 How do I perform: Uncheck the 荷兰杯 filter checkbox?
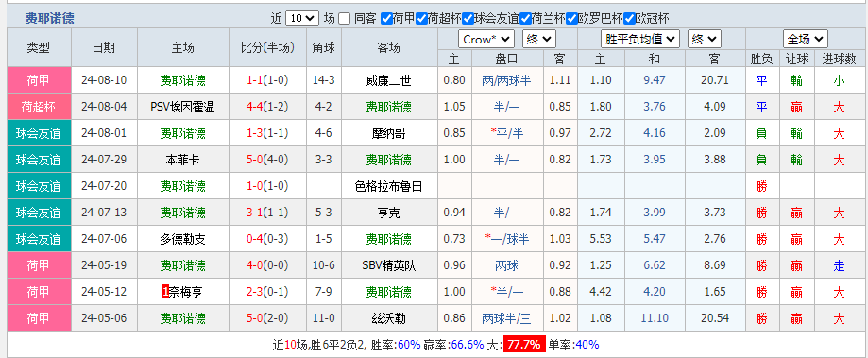(525, 18)
